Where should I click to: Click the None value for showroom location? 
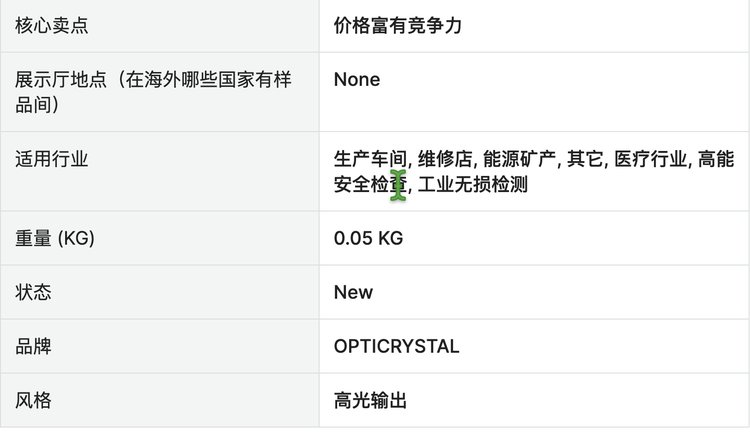pyautogui.click(x=357, y=80)
